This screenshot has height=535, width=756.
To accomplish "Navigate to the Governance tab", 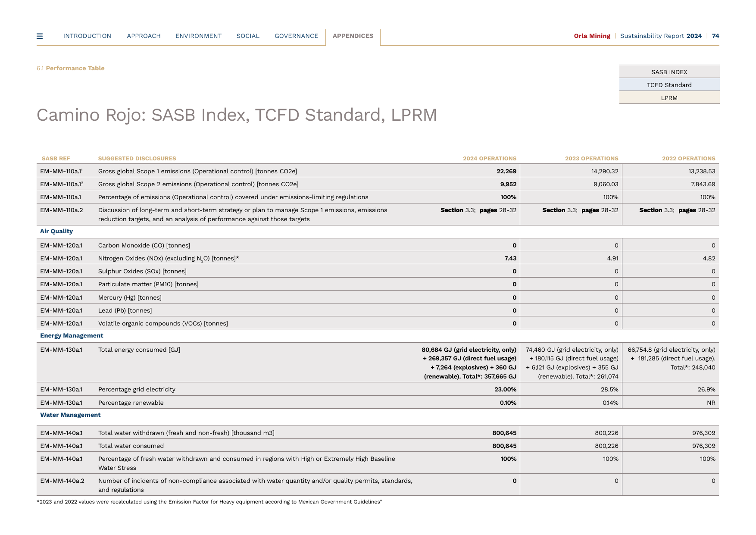I will tap(296, 36).
